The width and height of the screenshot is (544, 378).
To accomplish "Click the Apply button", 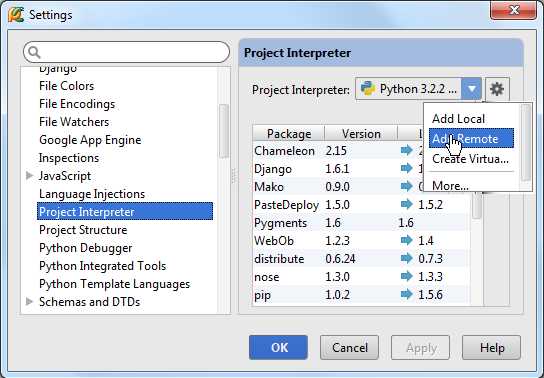I will pyautogui.click(x=420, y=347).
